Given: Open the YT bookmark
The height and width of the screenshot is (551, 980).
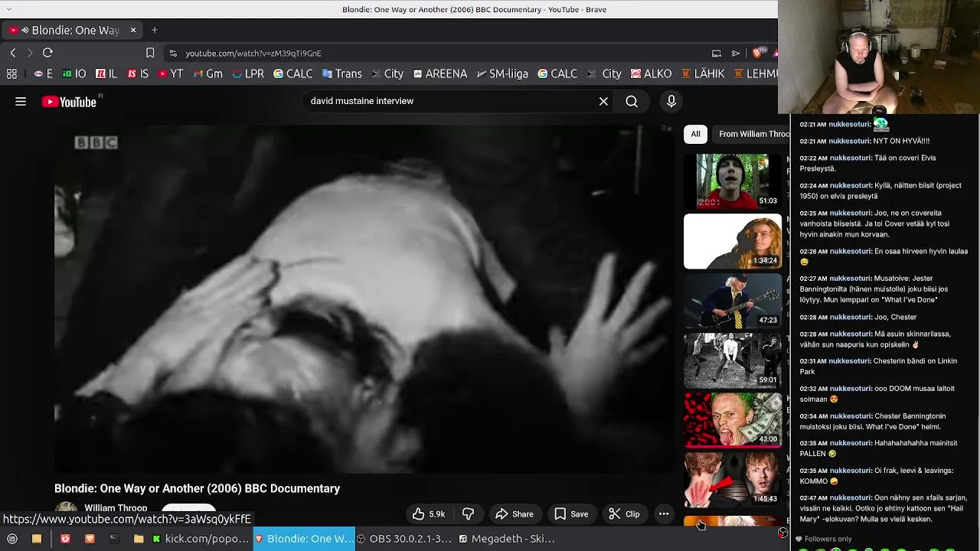Looking at the screenshot, I should 171,73.
